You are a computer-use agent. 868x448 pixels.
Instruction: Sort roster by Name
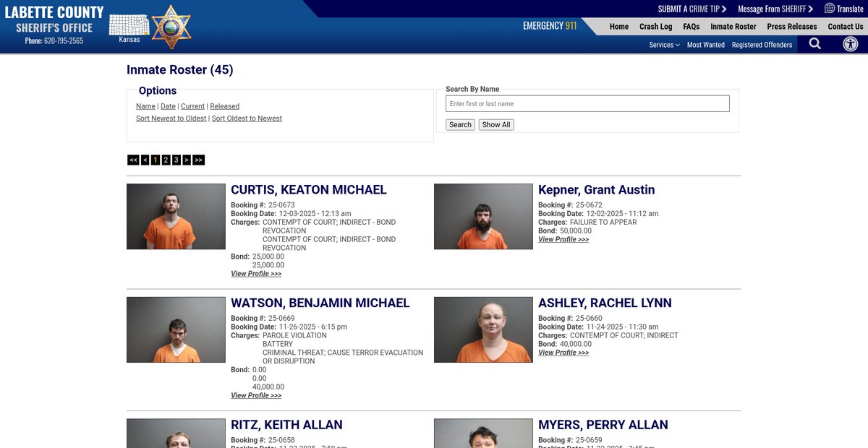145,106
